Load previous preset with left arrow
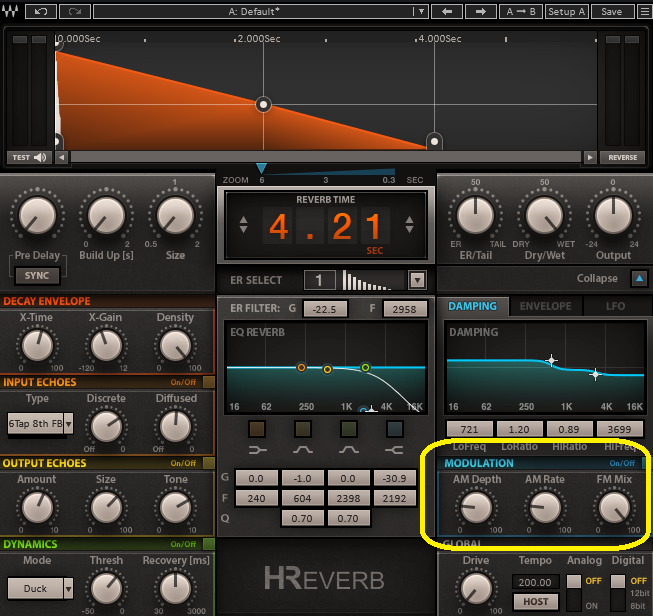 (x=446, y=11)
